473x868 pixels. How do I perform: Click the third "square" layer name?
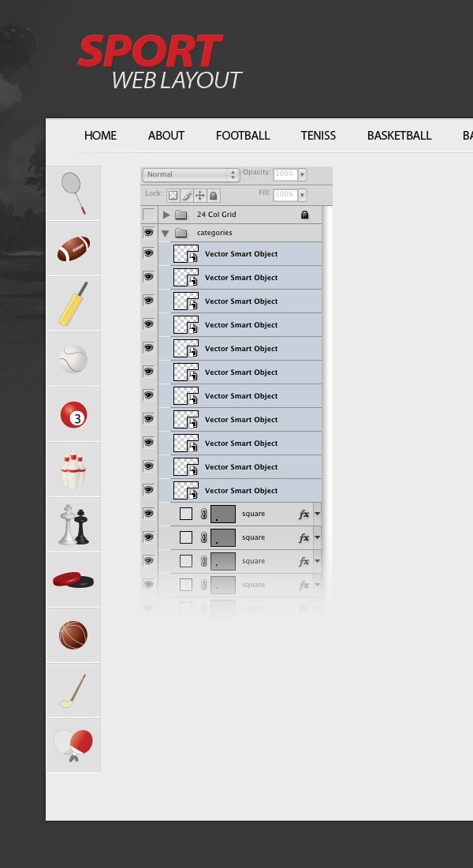pyautogui.click(x=253, y=561)
